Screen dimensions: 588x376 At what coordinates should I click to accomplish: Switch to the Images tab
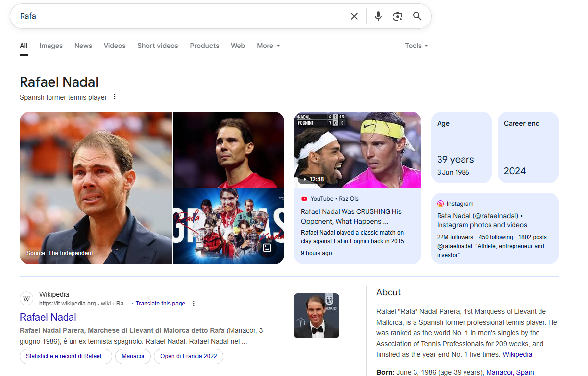pyautogui.click(x=51, y=46)
